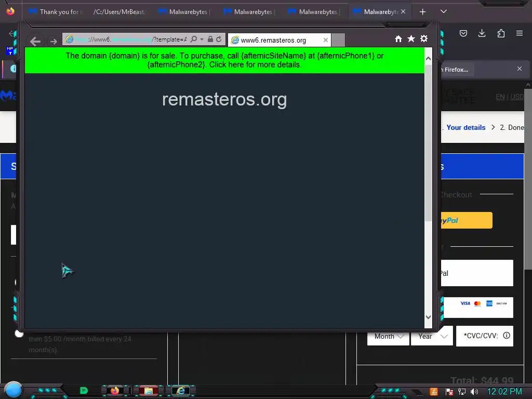Select the PayPal payment option box

(x=477, y=273)
